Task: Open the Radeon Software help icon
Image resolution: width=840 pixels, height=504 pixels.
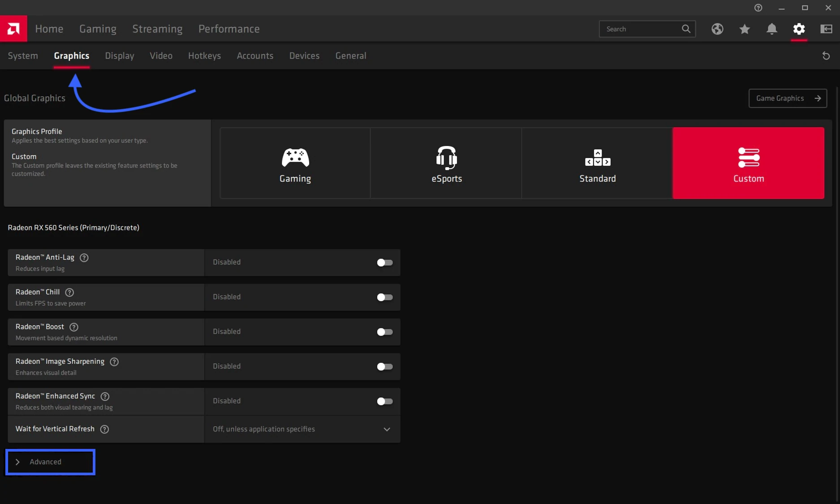Action: tap(758, 8)
